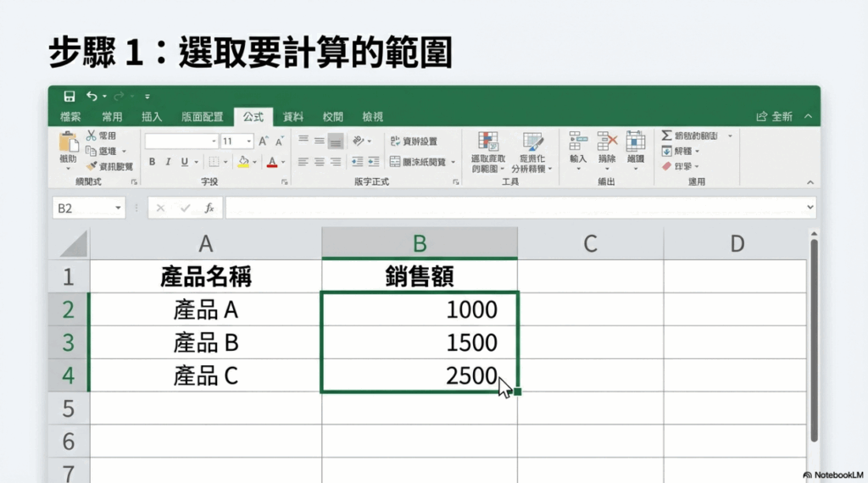Click the Decrease Font Size icon

point(280,141)
